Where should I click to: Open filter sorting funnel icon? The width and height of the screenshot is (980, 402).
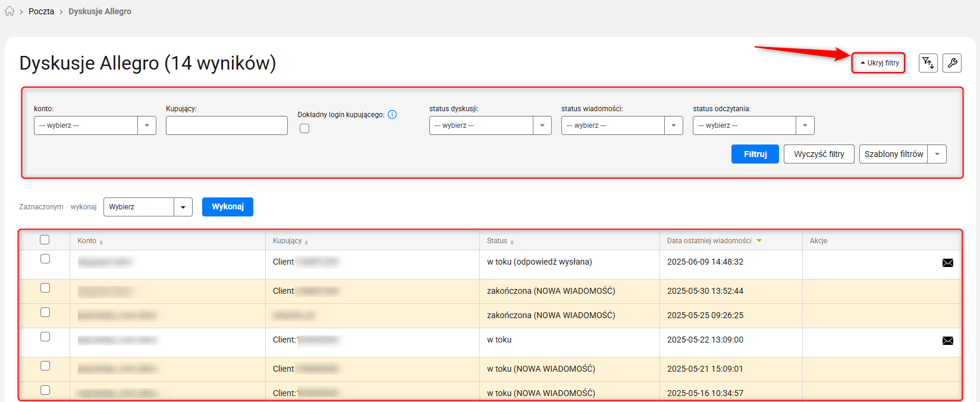[928, 62]
